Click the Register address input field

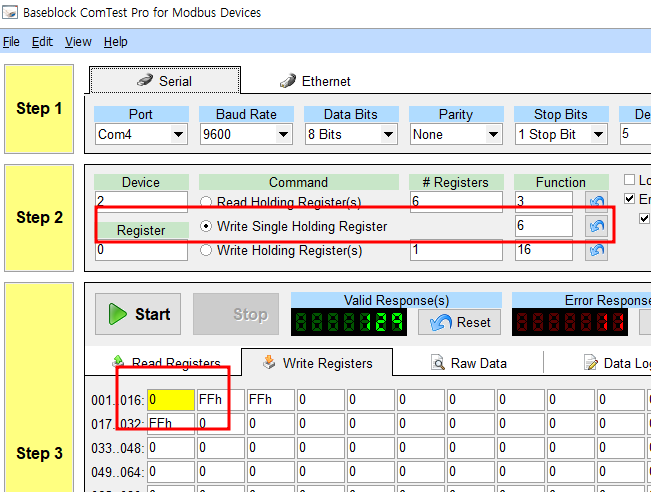(x=141, y=250)
